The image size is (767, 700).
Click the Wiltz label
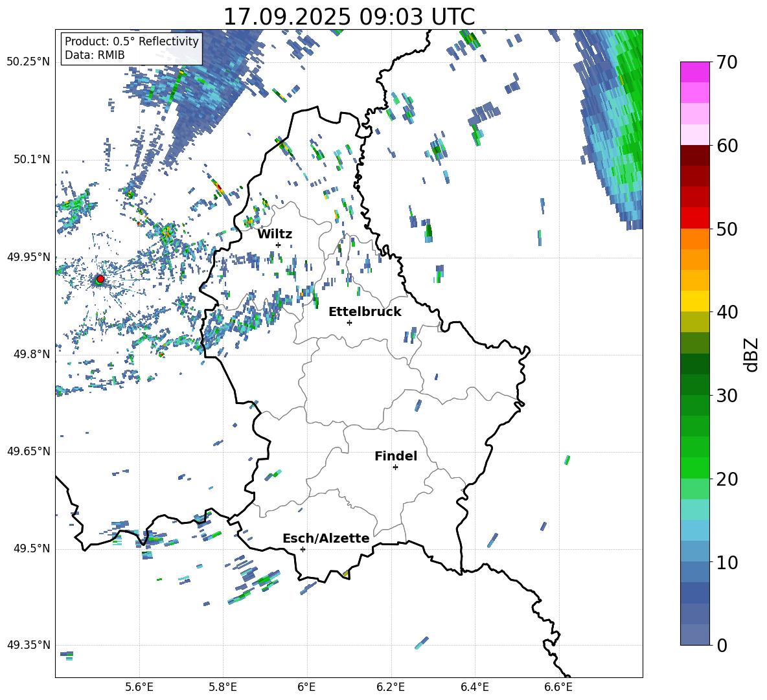[x=275, y=234]
